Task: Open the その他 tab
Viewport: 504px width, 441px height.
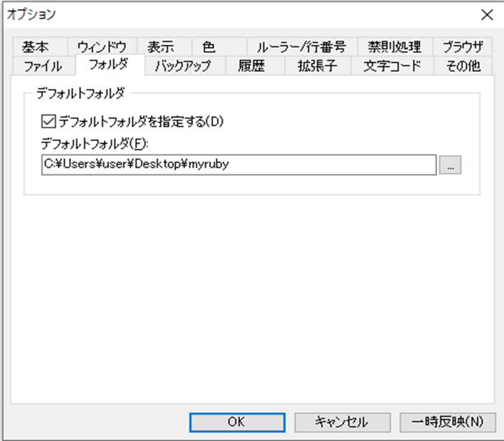Action: tap(463, 66)
